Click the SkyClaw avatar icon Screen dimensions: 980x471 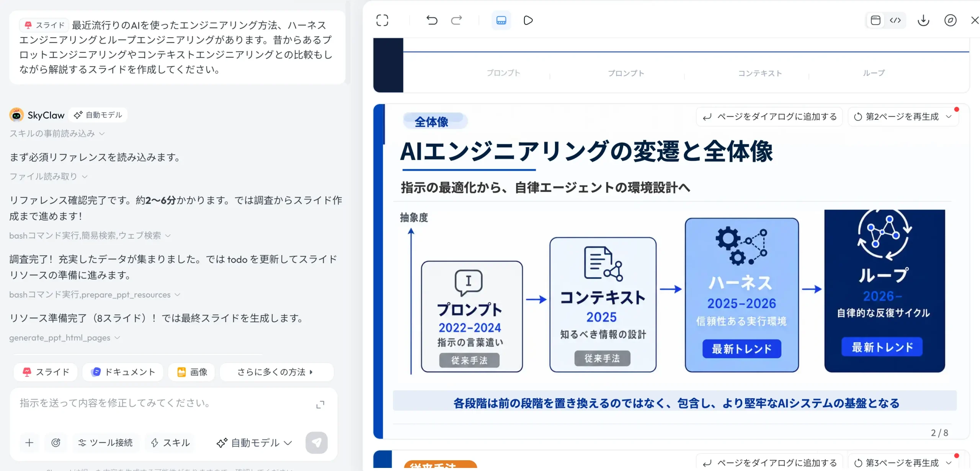tap(16, 115)
